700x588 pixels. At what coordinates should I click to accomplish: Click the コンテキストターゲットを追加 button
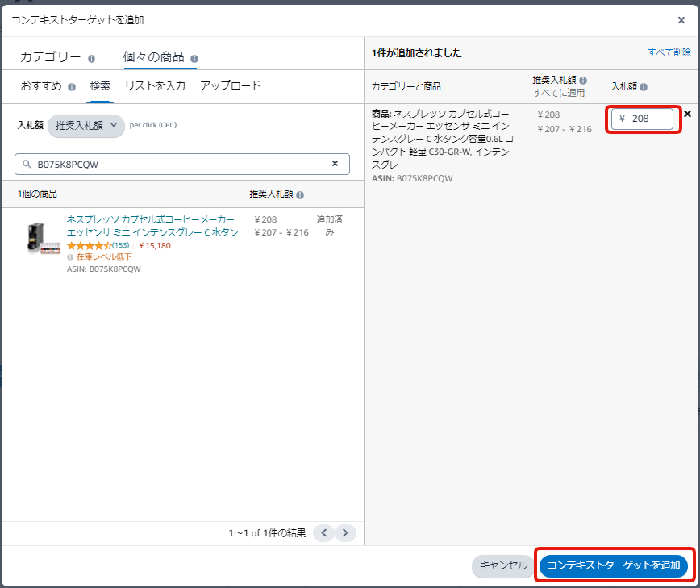[x=614, y=565]
